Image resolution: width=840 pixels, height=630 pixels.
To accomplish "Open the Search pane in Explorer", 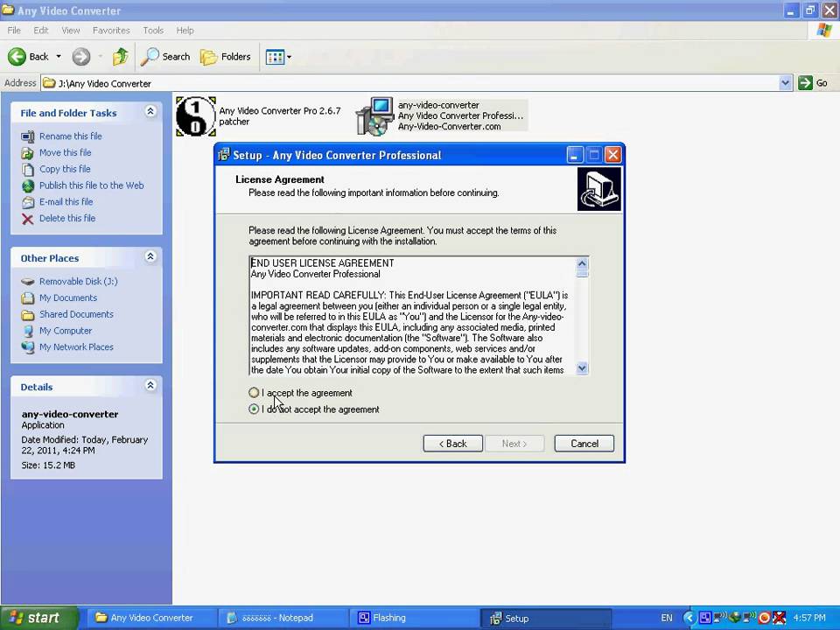I will tap(165, 56).
